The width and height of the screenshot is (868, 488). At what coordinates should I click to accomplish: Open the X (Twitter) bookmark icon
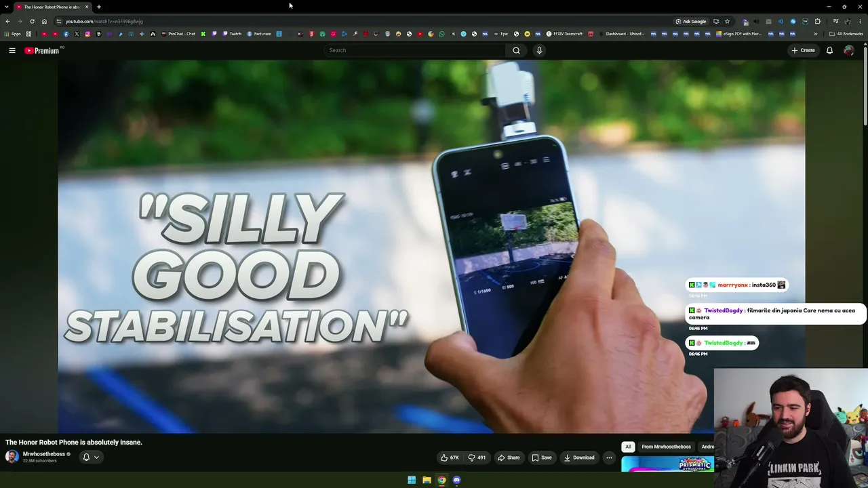(77, 34)
